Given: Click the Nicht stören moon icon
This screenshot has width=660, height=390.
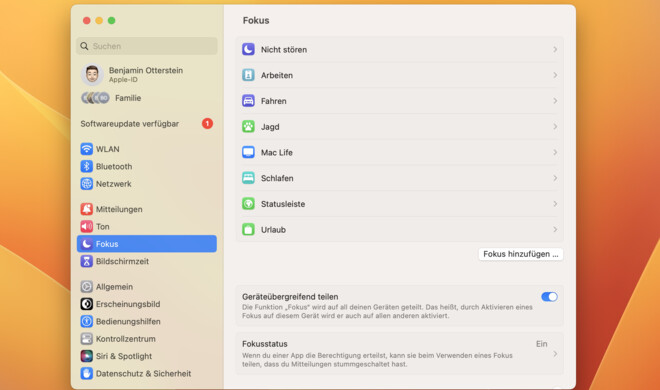Looking at the screenshot, I should pos(248,49).
